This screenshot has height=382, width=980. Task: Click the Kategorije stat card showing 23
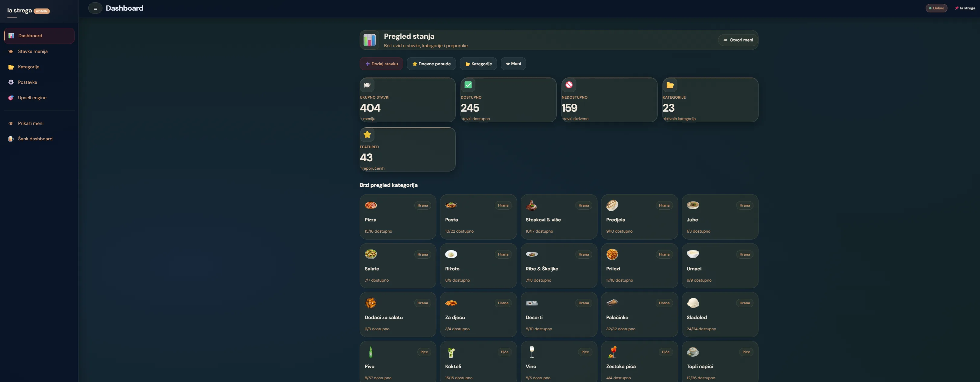point(710,100)
